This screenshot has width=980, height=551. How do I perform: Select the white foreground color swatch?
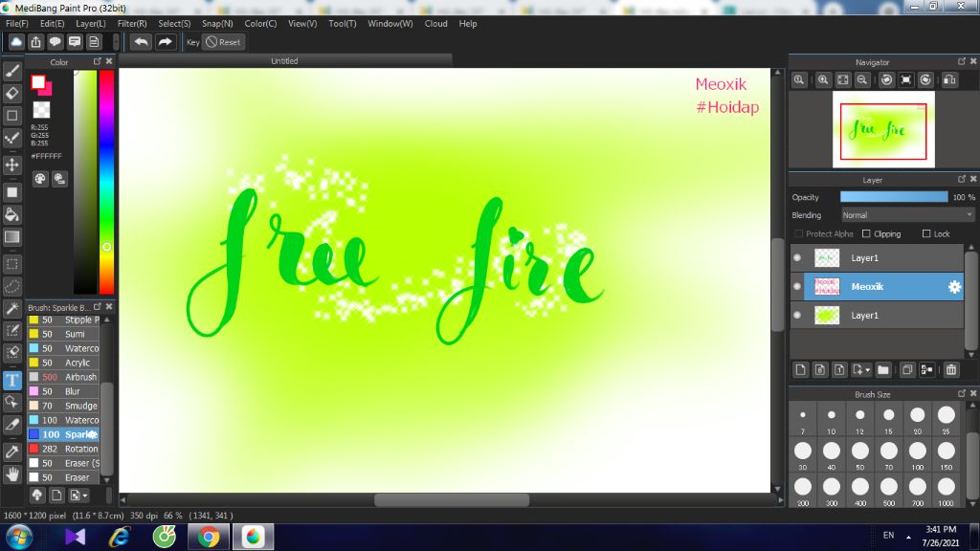tap(38, 82)
